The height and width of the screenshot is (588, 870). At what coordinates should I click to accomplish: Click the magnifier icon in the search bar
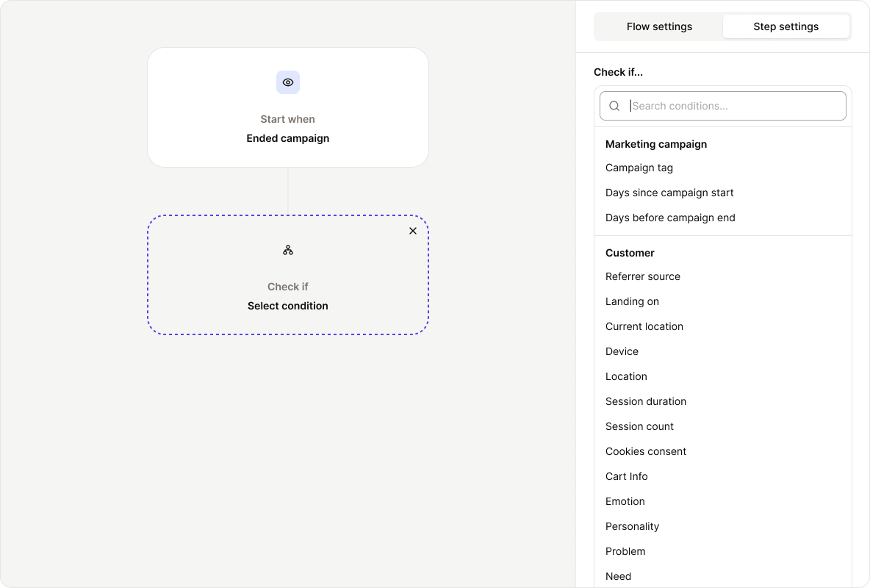tap(614, 106)
